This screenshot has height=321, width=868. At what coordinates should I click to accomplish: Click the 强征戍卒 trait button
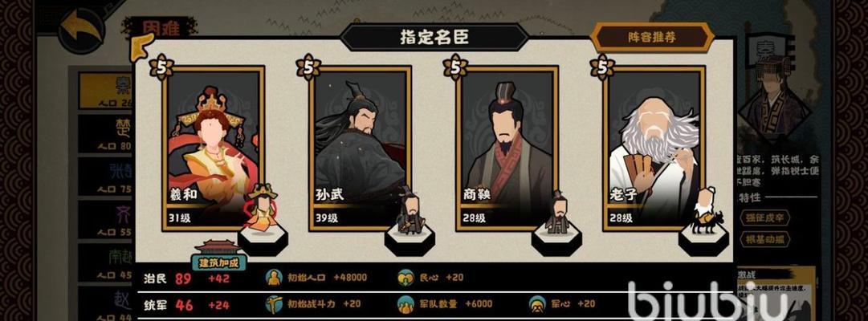click(764, 217)
